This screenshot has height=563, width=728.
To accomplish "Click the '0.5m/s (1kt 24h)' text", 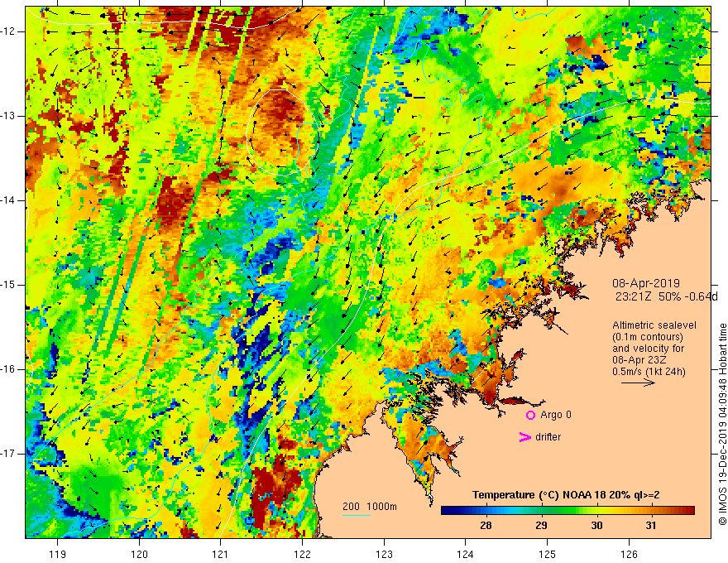I will click(x=649, y=372).
